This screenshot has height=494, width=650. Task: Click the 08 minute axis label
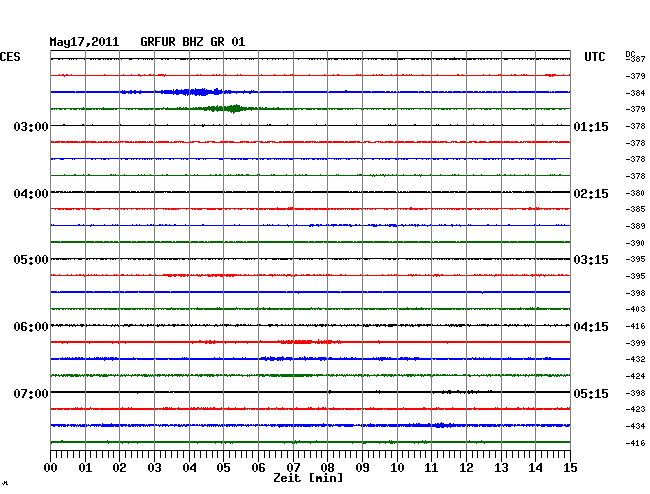[327, 468]
